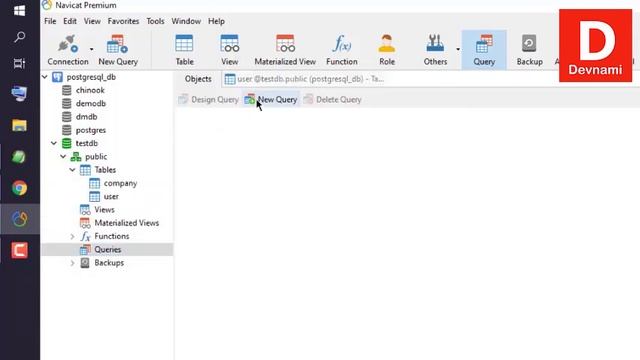The height and width of the screenshot is (360, 640).
Task: Open the Tools menu
Action: [x=156, y=21]
